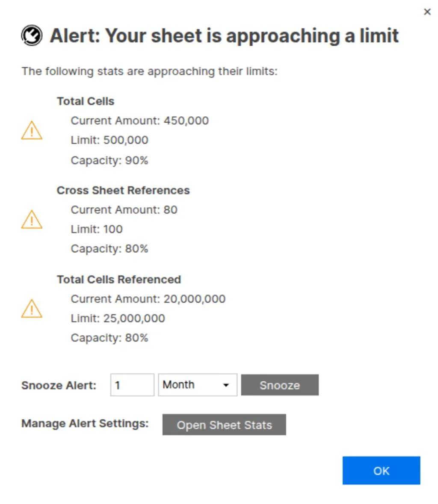Screen dimensions: 438x504
Task: Select the Cross Sheet References heading
Action: pyautogui.click(x=123, y=190)
